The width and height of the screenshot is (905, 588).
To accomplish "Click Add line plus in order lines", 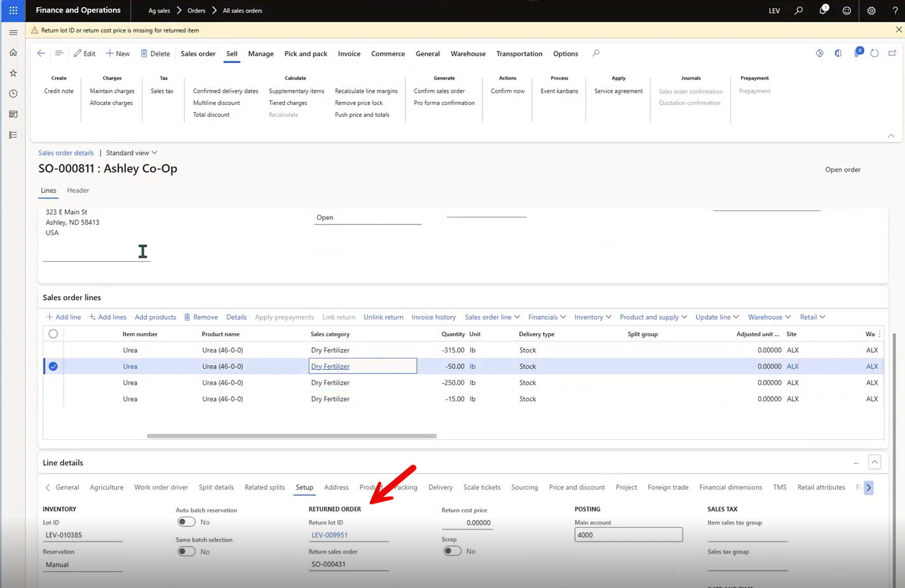I will pyautogui.click(x=64, y=317).
